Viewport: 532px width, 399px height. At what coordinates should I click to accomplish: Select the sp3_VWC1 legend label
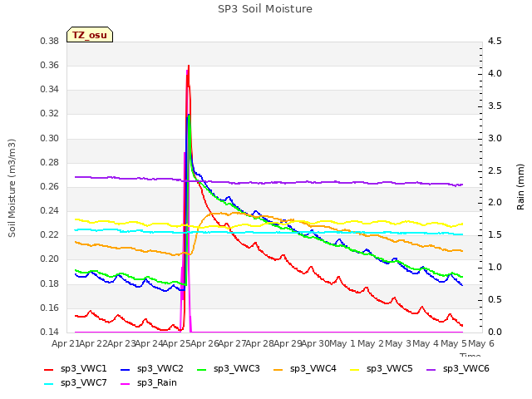pos(83,369)
